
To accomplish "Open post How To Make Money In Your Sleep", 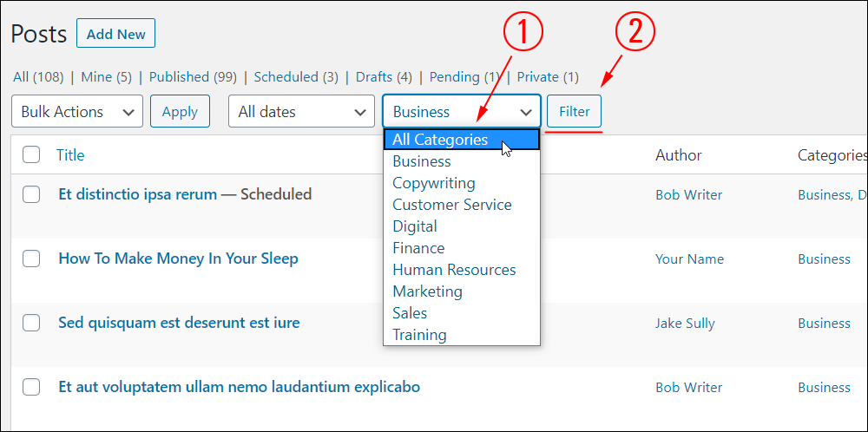I will coord(178,259).
